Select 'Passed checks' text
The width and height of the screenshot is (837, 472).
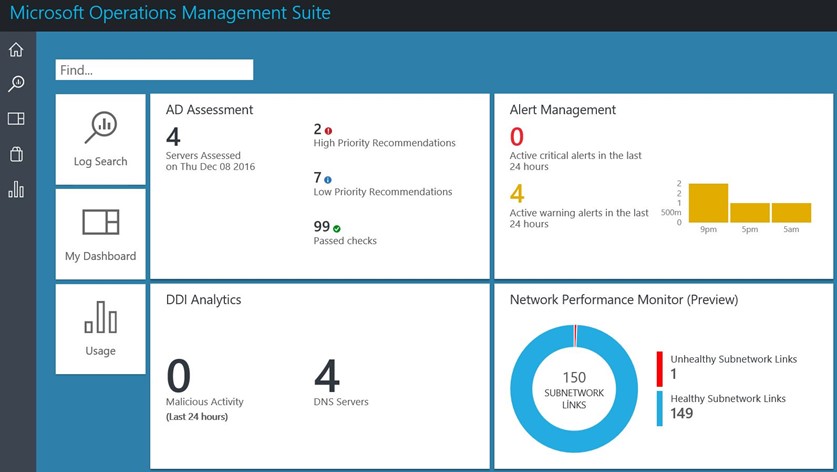tap(345, 241)
